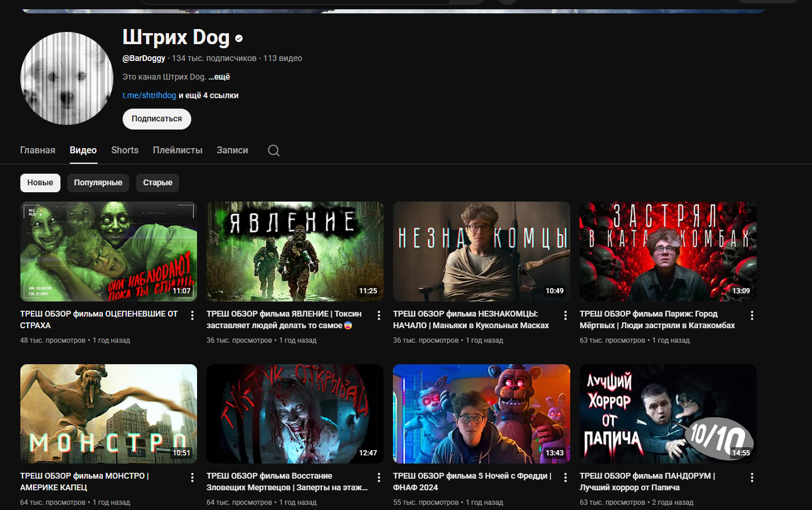Open title 'ТРЕШ ОБЗОР фильма Париж: Город Мёртвых'
This screenshot has width=812, height=510.
click(657, 319)
